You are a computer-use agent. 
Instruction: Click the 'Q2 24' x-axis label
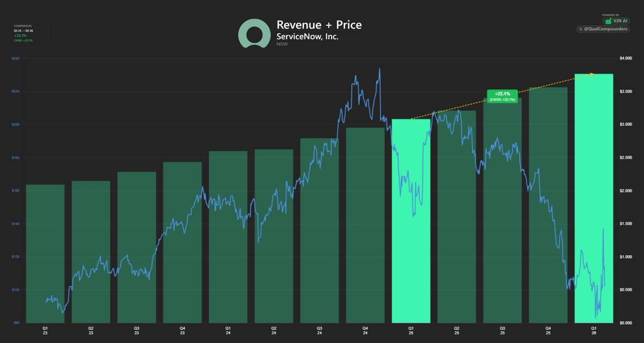[274, 330]
